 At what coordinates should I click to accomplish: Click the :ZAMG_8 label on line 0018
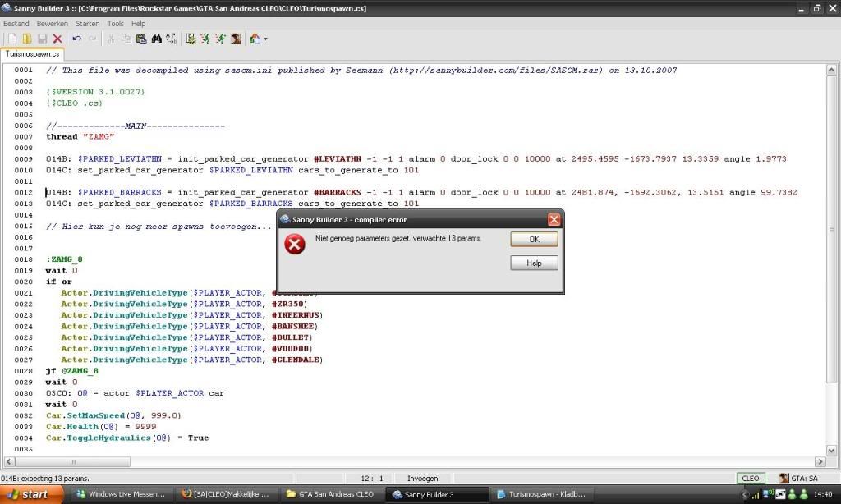pyautogui.click(x=64, y=259)
